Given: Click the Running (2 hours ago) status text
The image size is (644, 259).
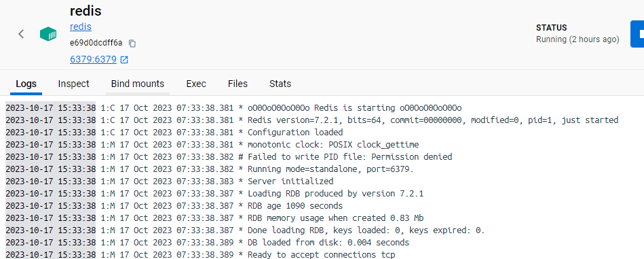Looking at the screenshot, I should click(x=577, y=39).
